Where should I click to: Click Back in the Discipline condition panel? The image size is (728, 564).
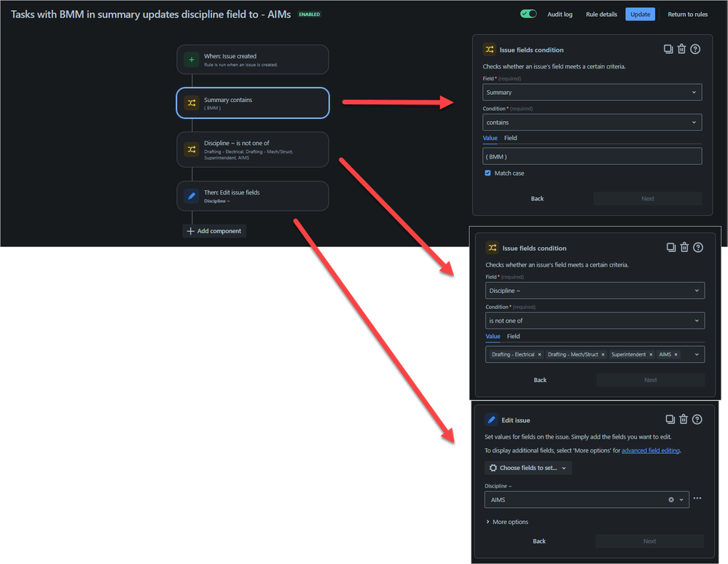pyautogui.click(x=540, y=380)
